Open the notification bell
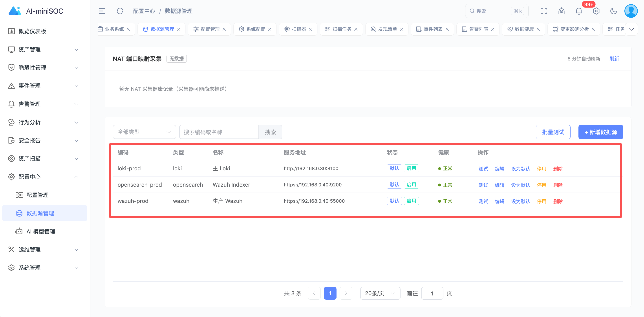Screen dimensions: 644x317 (x=579, y=11)
